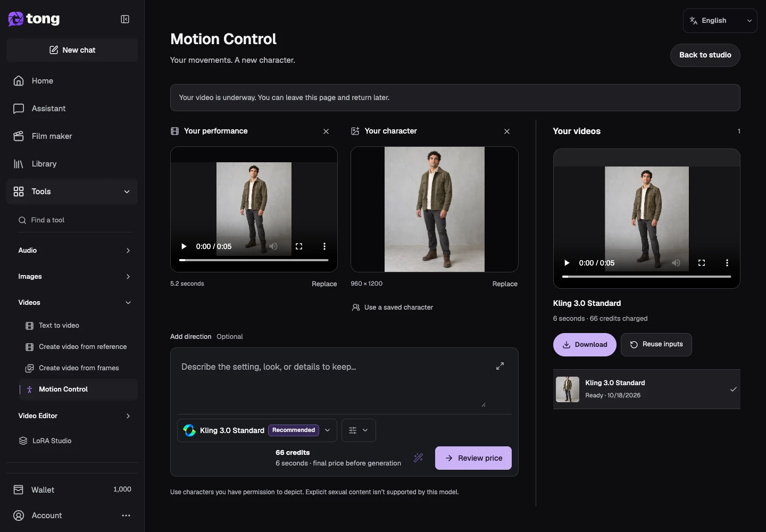
Task: Open fullscreen on the generated video
Action: tap(702, 263)
